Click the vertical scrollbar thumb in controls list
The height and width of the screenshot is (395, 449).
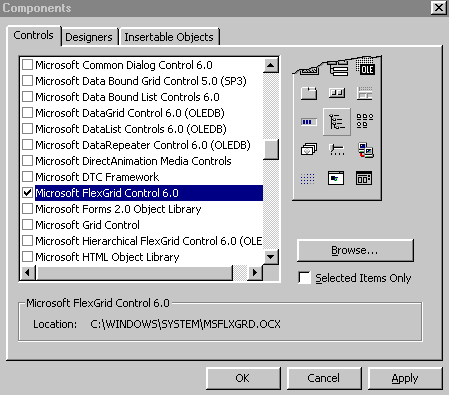[271, 150]
